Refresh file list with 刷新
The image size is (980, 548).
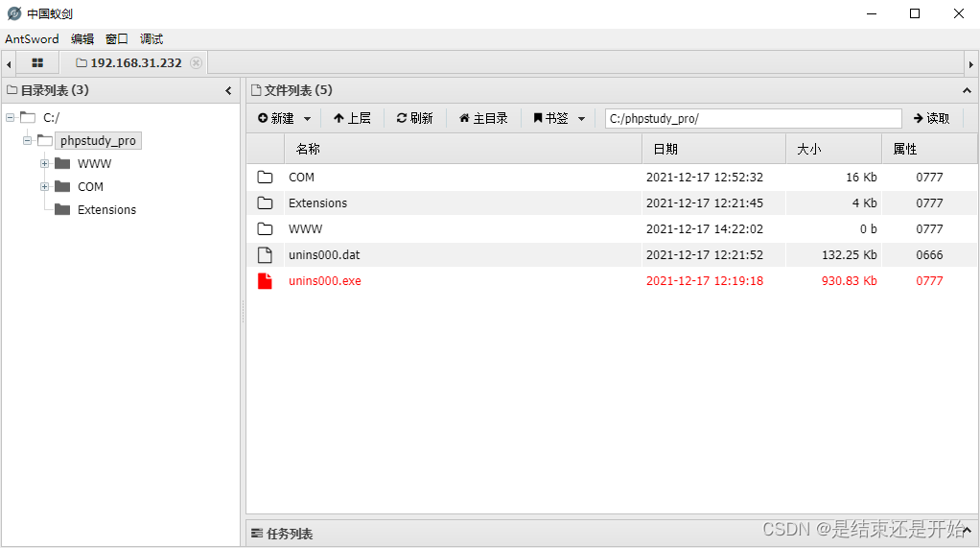coord(414,118)
